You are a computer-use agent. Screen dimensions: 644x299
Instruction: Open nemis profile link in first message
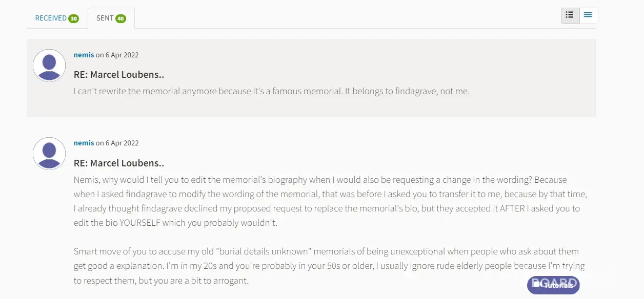pyautogui.click(x=84, y=55)
